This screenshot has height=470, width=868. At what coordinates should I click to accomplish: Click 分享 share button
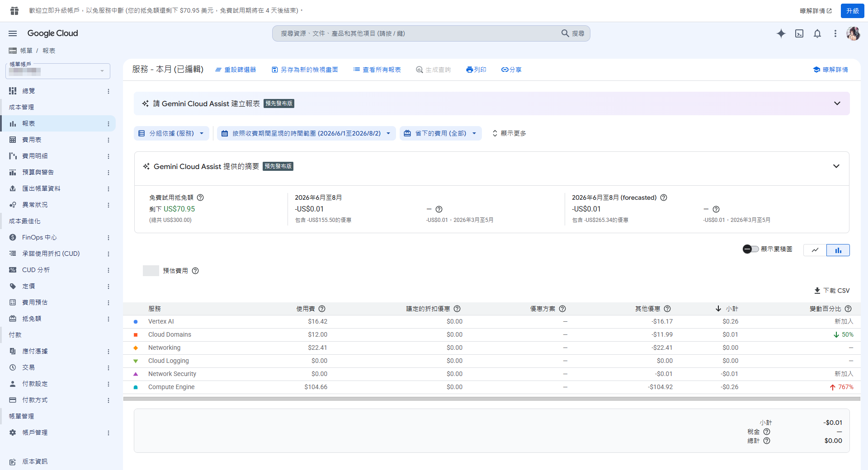[511, 70]
